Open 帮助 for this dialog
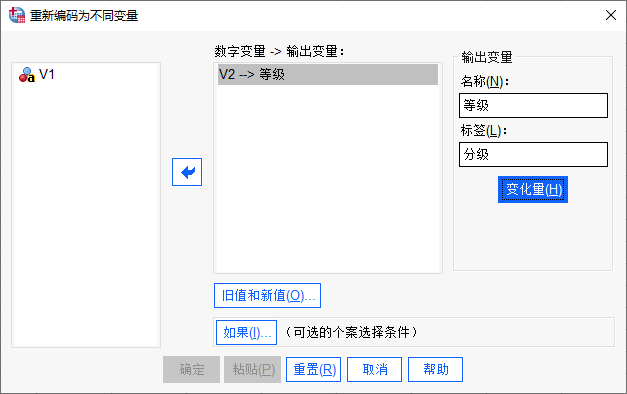This screenshot has width=627, height=394. 435,370
